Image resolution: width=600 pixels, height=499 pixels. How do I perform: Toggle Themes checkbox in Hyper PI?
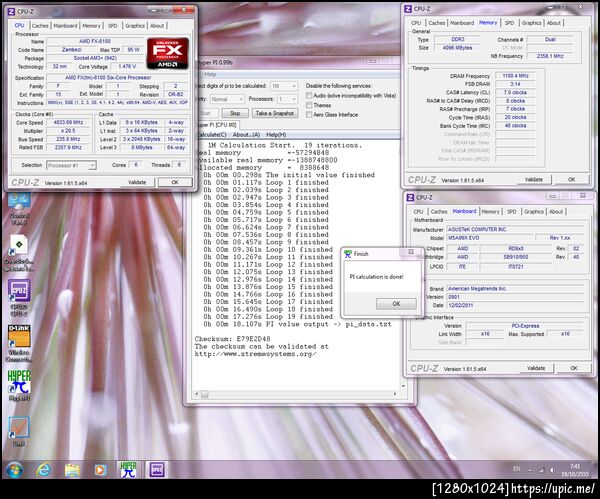(x=309, y=105)
